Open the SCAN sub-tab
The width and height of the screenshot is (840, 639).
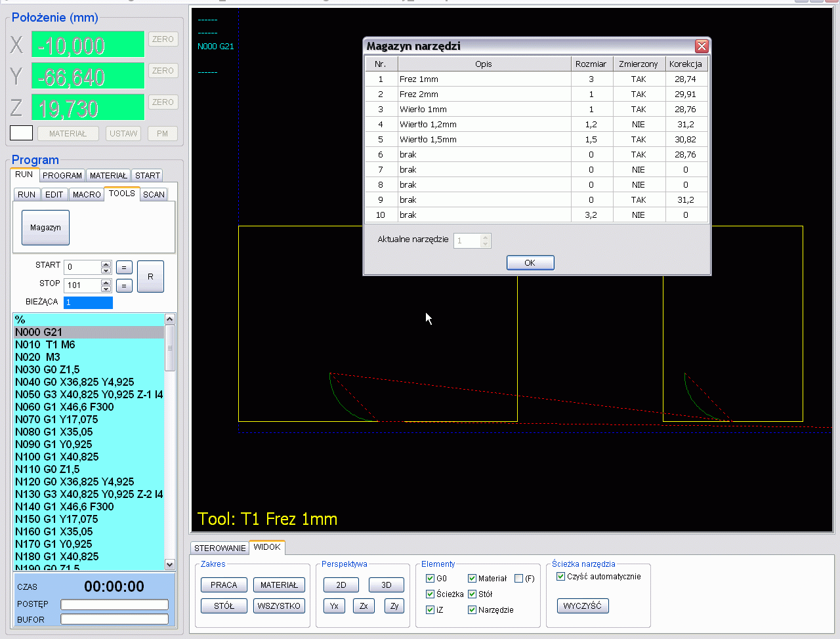tap(154, 194)
